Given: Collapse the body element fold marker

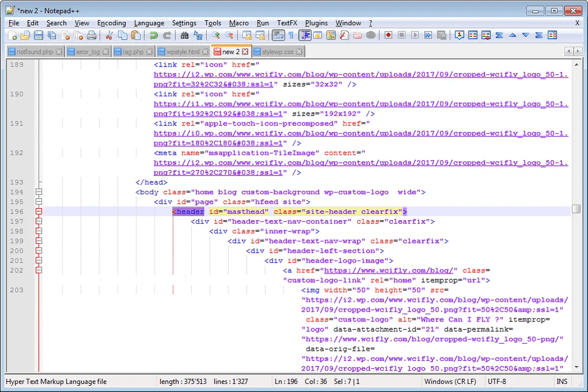Looking at the screenshot, I should pyautogui.click(x=38, y=191).
